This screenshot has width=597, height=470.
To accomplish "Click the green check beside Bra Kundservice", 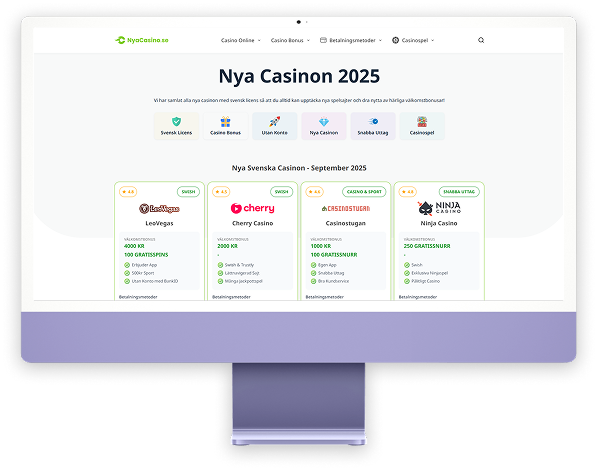I will [x=313, y=281].
